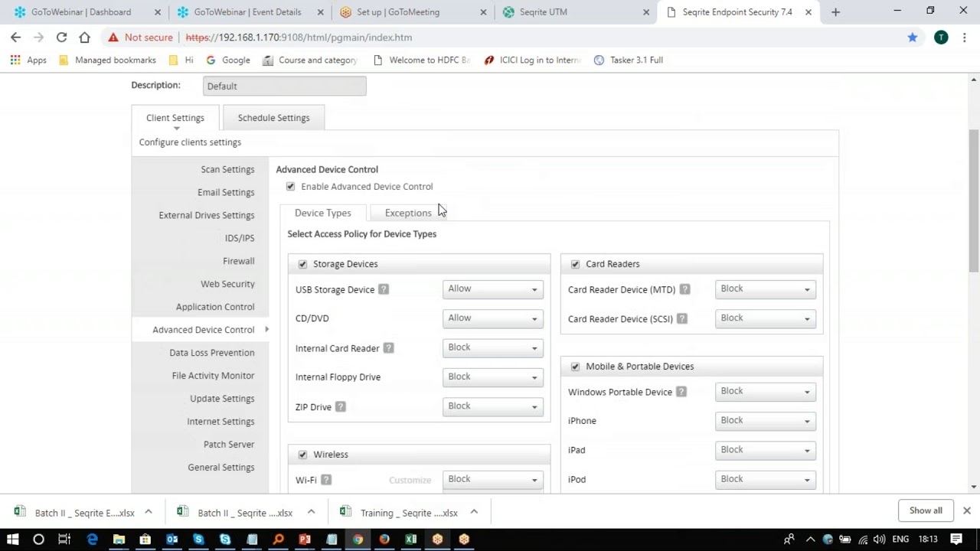The height and width of the screenshot is (551, 980).
Task: Open the Exceptions tab
Action: pyautogui.click(x=408, y=213)
